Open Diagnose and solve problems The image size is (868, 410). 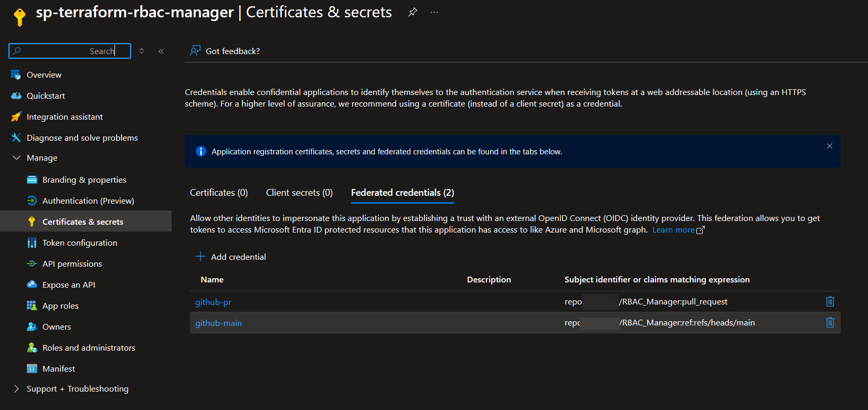(82, 138)
